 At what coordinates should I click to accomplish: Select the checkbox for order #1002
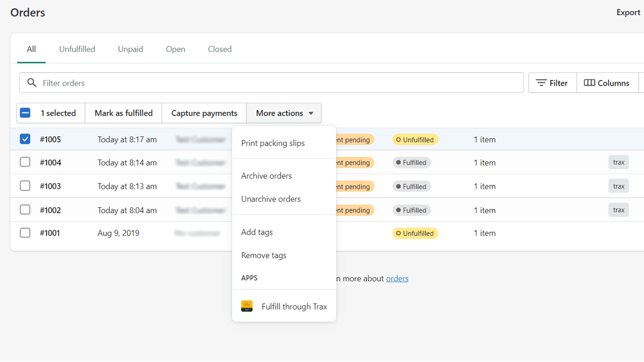[x=25, y=210]
